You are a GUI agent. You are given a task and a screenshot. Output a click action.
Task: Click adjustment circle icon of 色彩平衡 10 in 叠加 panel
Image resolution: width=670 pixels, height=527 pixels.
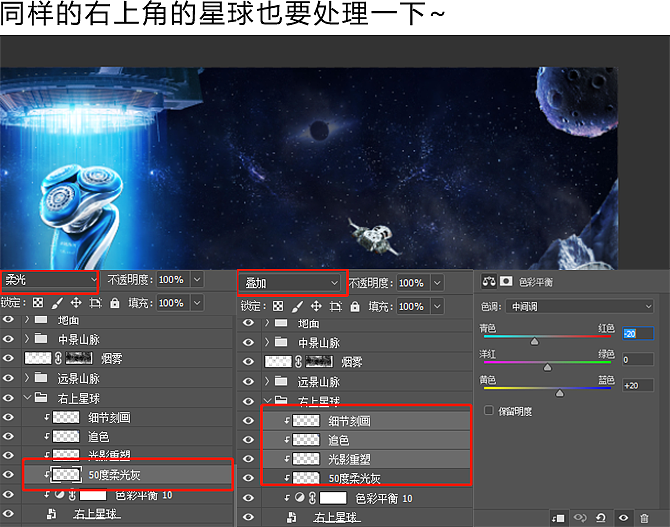click(300, 498)
